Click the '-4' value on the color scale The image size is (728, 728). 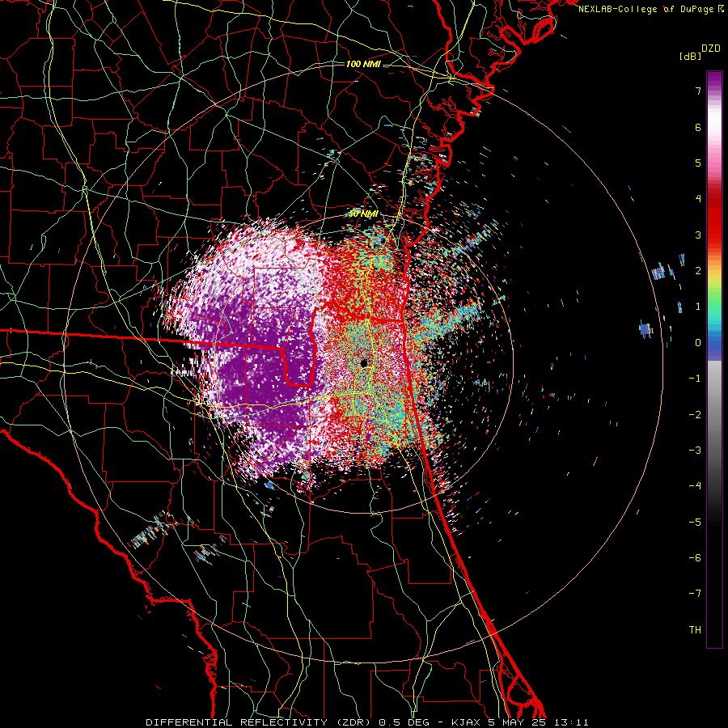(x=695, y=486)
